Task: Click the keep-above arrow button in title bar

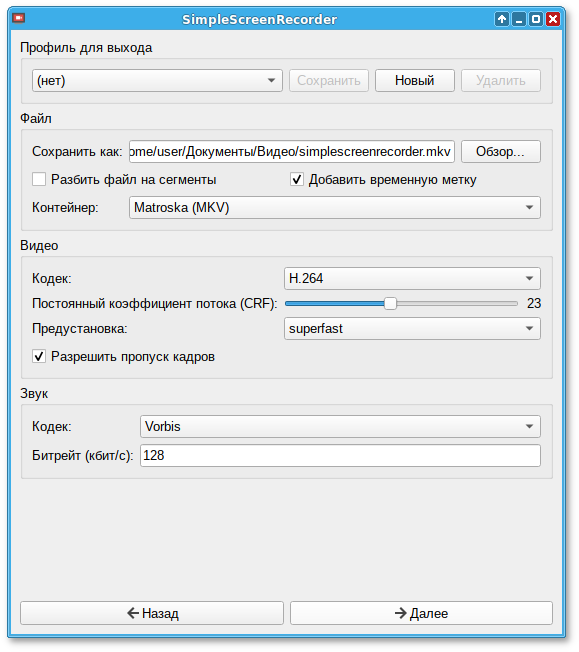Action: [x=502, y=19]
